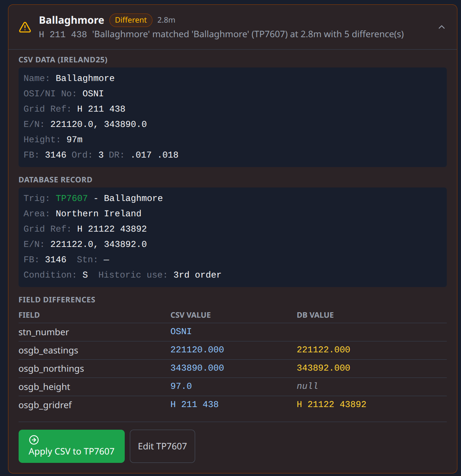This screenshot has height=476, width=461.
Task: Select the osgb_gridref field label
Action: click(x=45, y=405)
